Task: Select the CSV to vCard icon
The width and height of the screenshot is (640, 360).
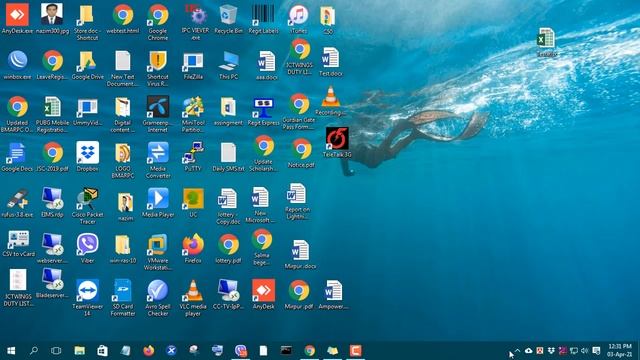Action: tap(18, 244)
